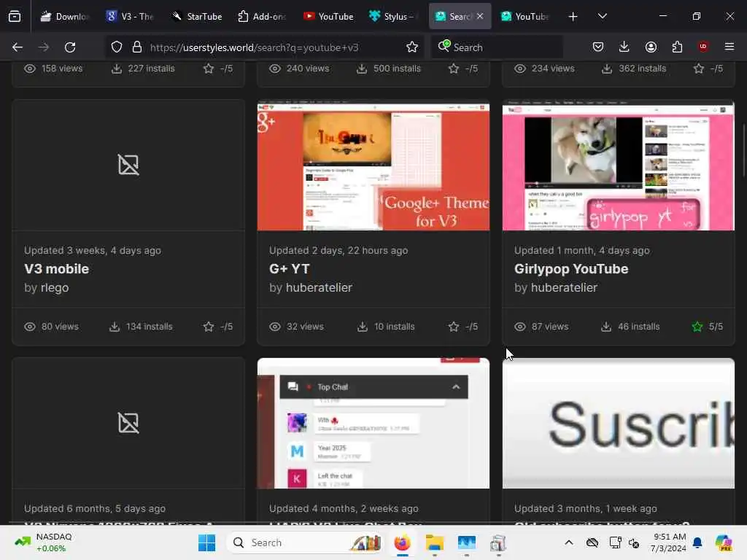The width and height of the screenshot is (747, 560).
Task: List all tabs dropdown arrow
Action: click(x=602, y=16)
